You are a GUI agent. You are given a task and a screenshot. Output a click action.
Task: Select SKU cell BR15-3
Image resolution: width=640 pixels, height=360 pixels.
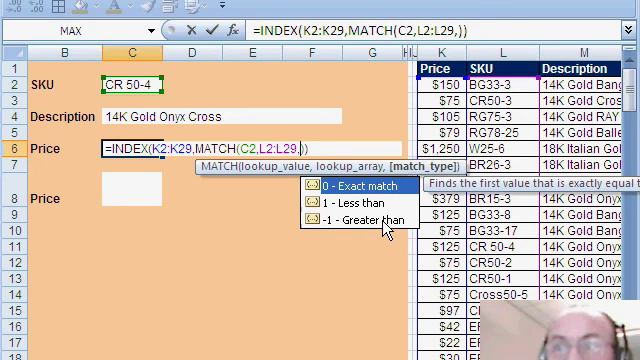503,199
